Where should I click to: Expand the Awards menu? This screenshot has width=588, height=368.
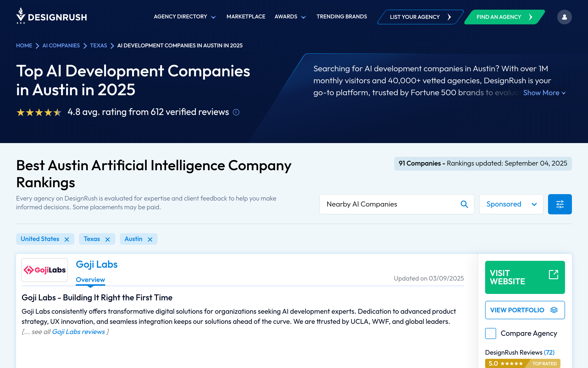click(x=290, y=17)
